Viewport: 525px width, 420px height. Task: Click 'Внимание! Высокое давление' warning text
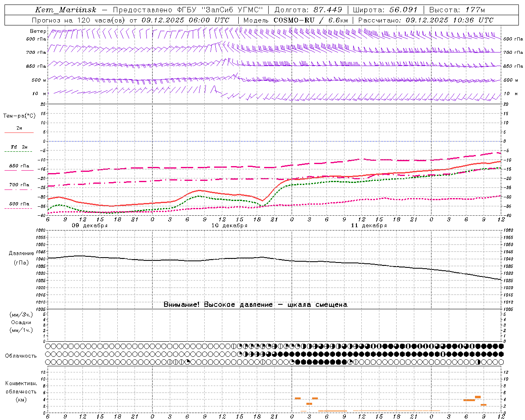(218, 305)
